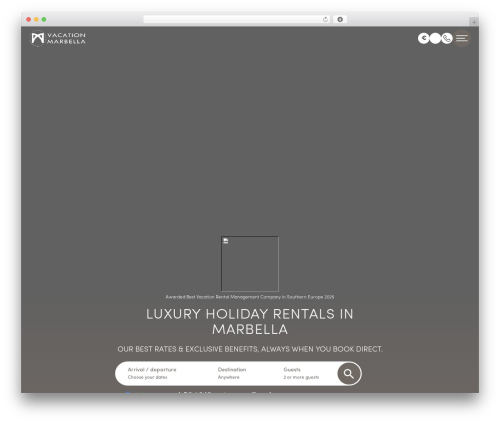Add a new browser tab
The width and height of the screenshot is (500, 423).
click(x=474, y=22)
